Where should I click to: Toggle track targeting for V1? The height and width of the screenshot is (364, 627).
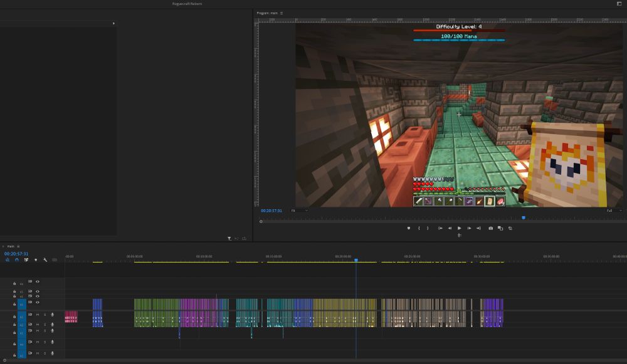coord(22,304)
